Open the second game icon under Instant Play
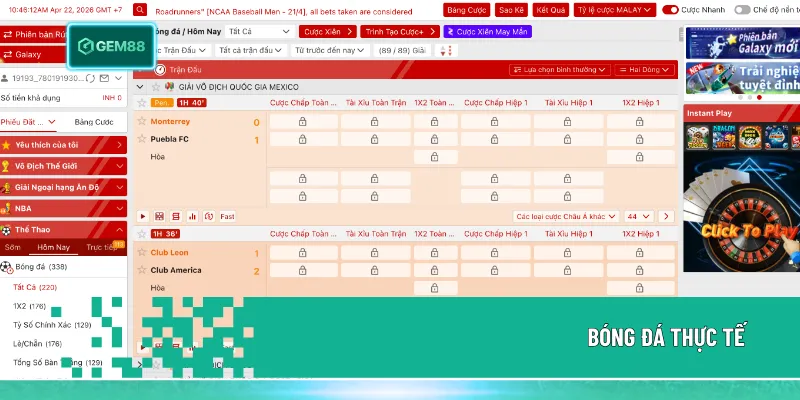The image size is (800, 400). tap(723, 137)
